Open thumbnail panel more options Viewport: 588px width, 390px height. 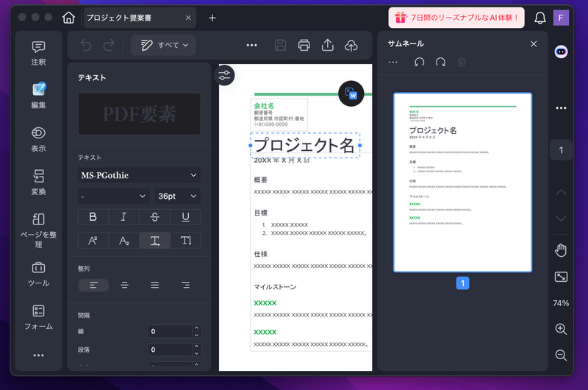click(393, 62)
